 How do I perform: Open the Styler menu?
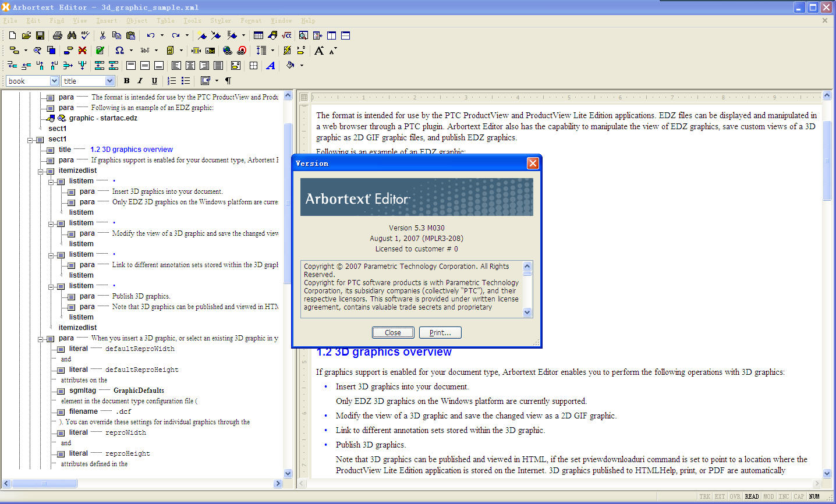(x=221, y=20)
